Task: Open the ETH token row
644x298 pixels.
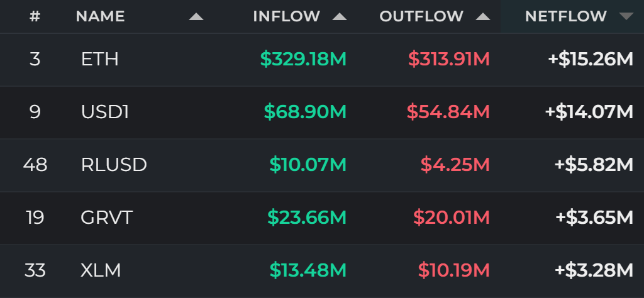Action: tap(322, 60)
